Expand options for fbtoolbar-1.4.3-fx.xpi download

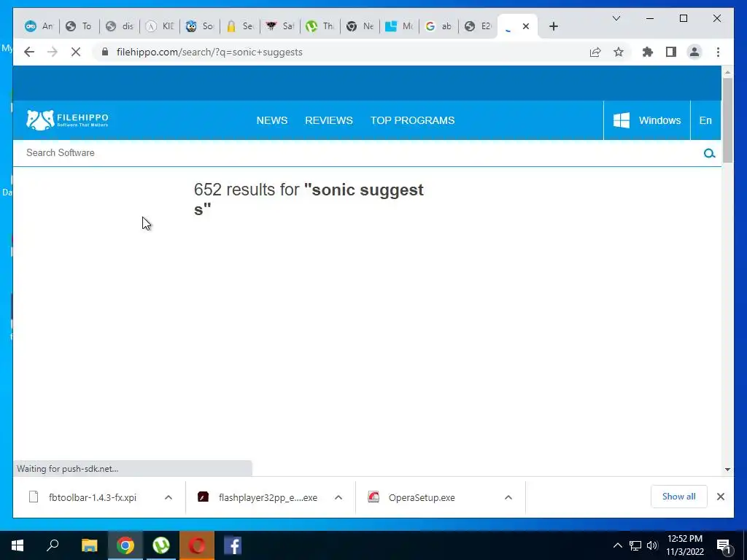click(169, 497)
